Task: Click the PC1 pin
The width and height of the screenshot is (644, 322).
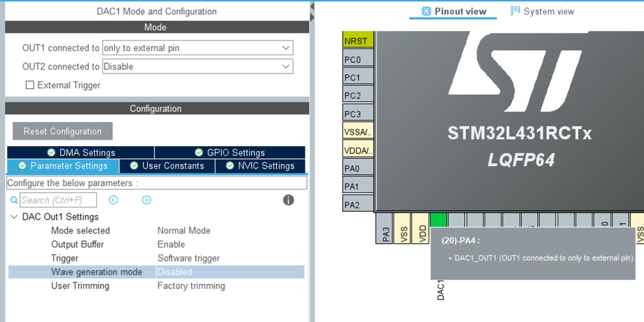Action: [x=358, y=76]
